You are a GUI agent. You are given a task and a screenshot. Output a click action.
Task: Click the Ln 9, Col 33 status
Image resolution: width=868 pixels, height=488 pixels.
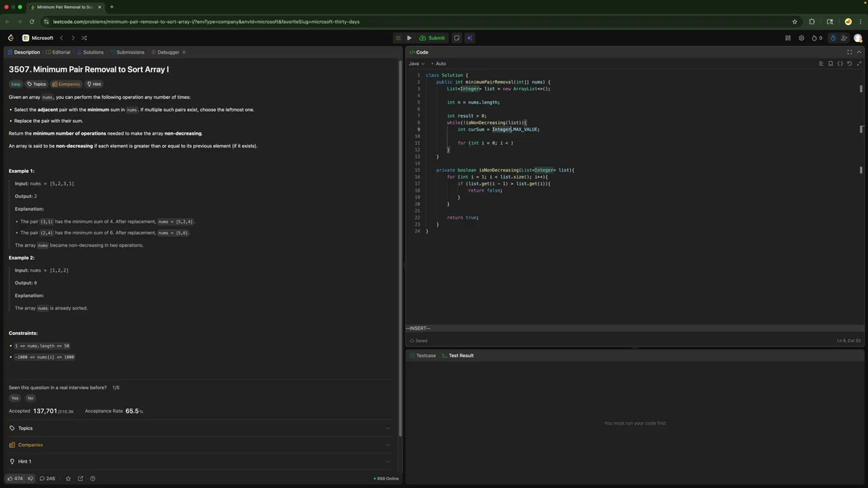click(848, 341)
